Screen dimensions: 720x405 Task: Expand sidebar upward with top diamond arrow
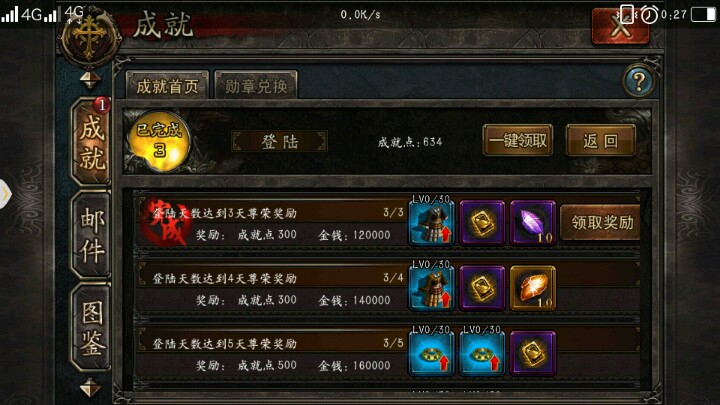pyautogui.click(x=90, y=80)
